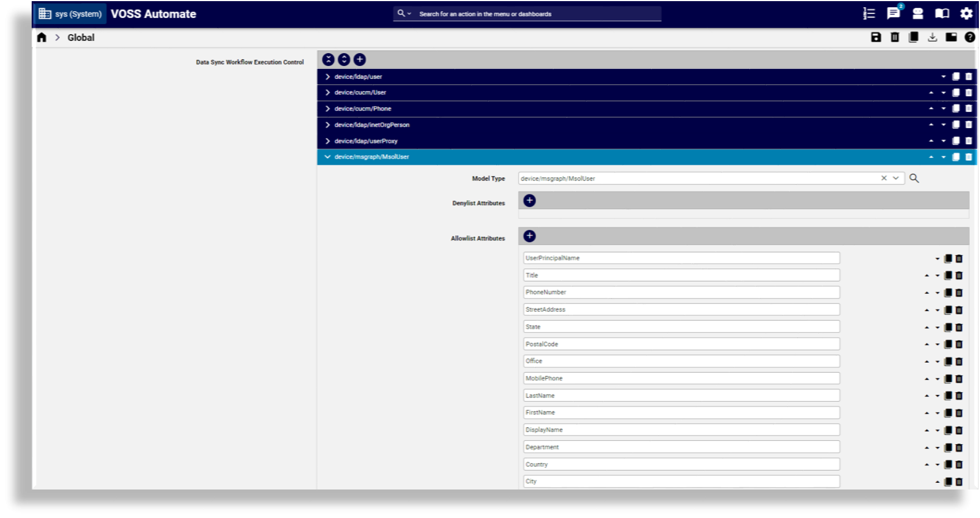The width and height of the screenshot is (980, 518).
Task: Collapse the device/msgraph/MsolUser section
Action: pyautogui.click(x=327, y=157)
